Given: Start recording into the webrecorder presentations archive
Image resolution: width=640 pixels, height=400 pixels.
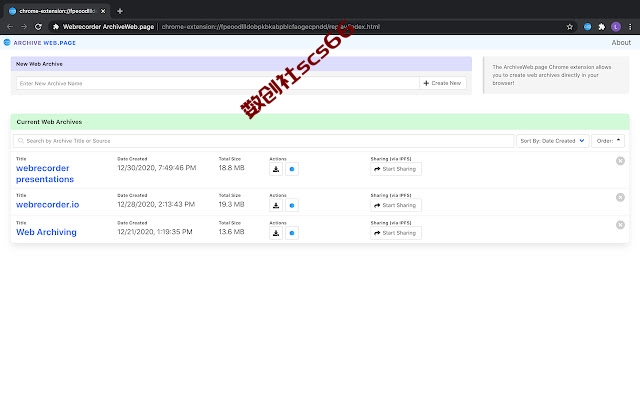Looking at the screenshot, I should click(292, 169).
